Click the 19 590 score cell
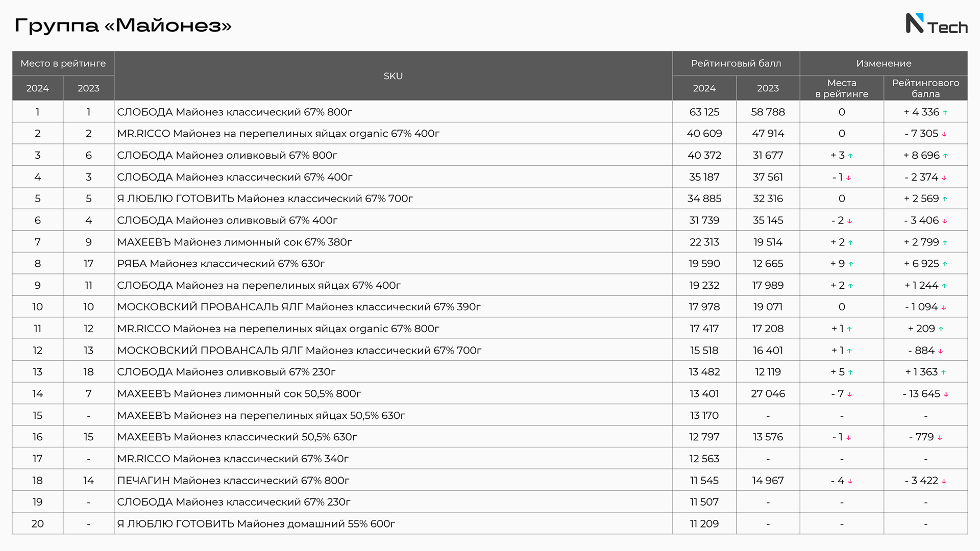The width and height of the screenshot is (980, 551). tap(704, 263)
